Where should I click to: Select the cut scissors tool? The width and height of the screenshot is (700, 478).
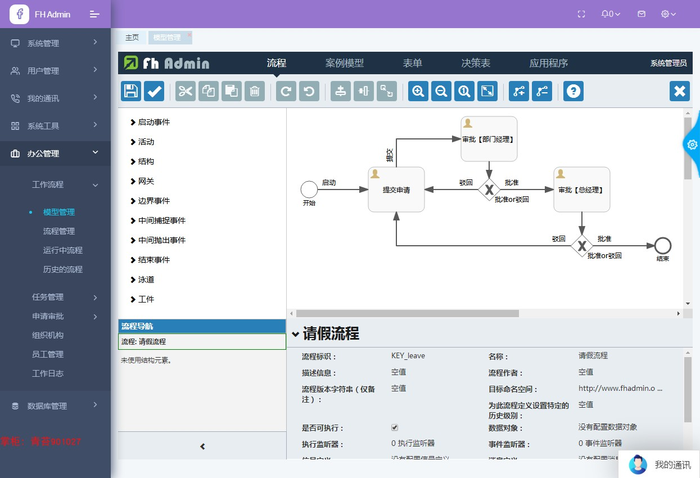click(x=185, y=91)
